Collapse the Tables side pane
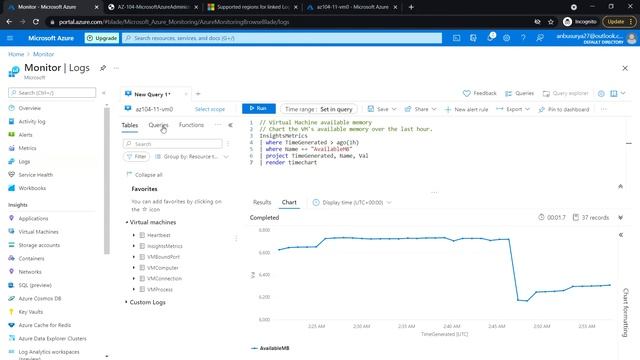Screen dimensions: 640x360 (x=231, y=125)
